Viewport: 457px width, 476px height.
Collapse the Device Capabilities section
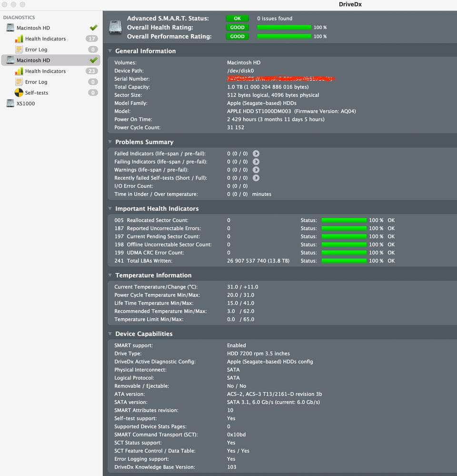(x=110, y=334)
